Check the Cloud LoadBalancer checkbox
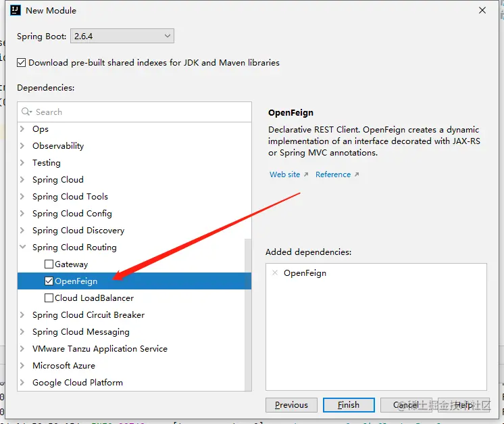This screenshot has width=504, height=424. point(49,298)
